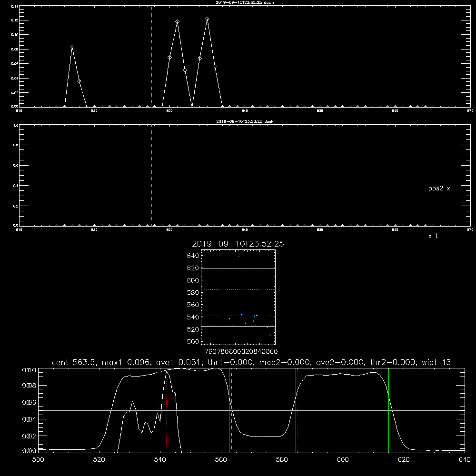Image resolution: width=476 pixels, height=476 pixels.
Task: Click the 'max2-0.000' value in the stats line
Action: (x=285, y=362)
